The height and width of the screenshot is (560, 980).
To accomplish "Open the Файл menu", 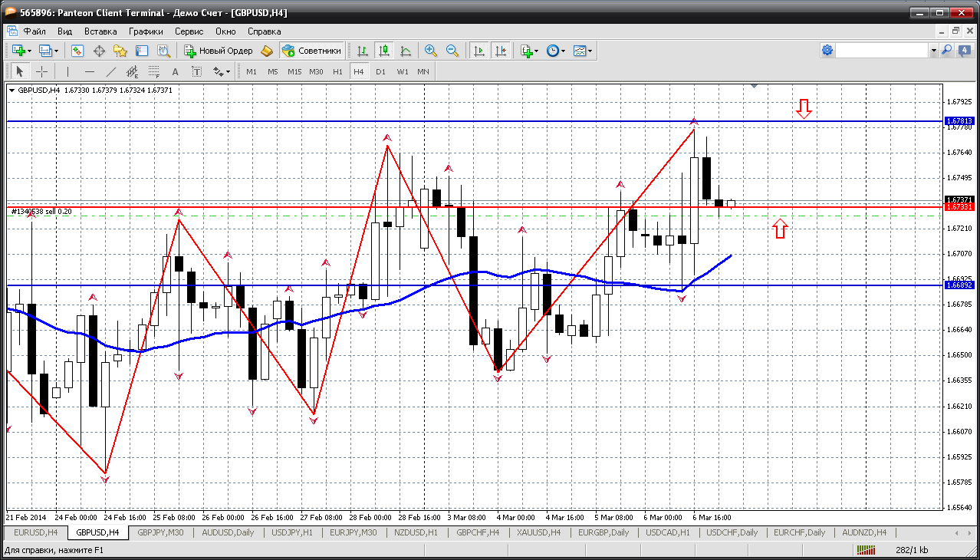I will pyautogui.click(x=35, y=31).
